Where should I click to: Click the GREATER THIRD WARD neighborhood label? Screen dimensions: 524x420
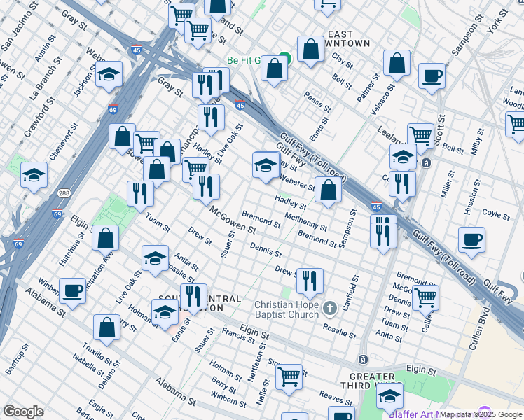tap(372, 381)
